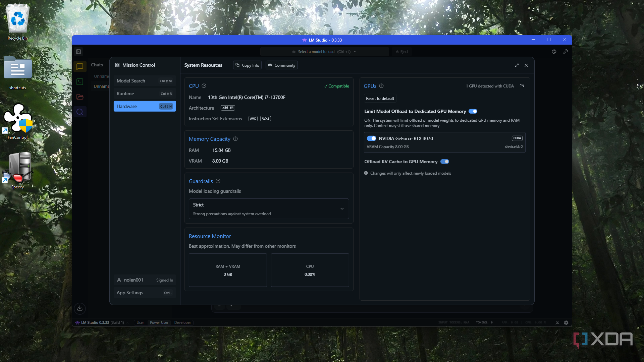Select the Runtime menu item
This screenshot has width=644, height=362.
[145, 94]
